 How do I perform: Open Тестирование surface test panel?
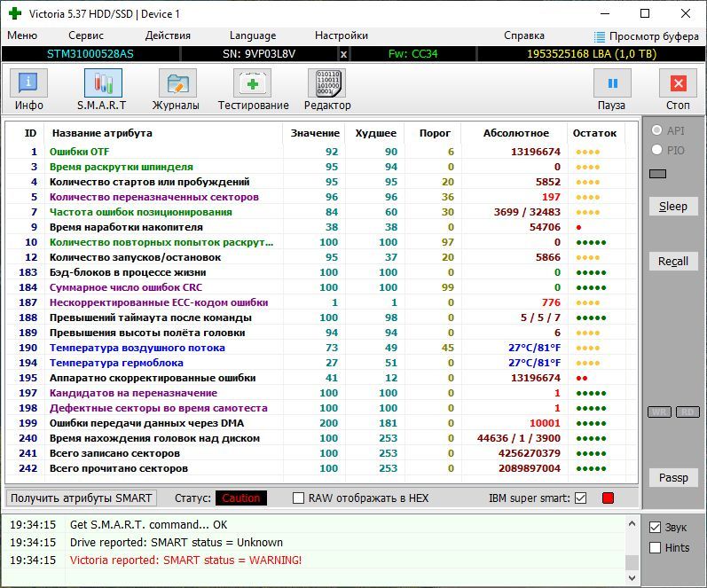click(x=252, y=83)
